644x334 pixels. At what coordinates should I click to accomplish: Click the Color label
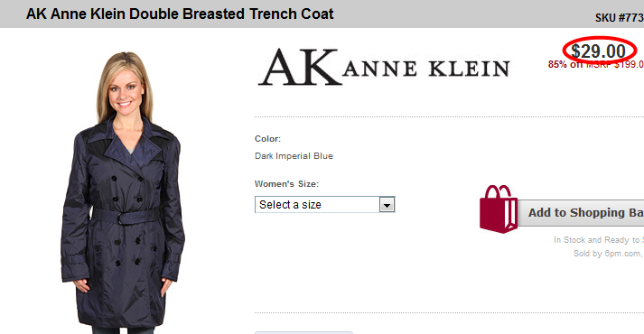pos(267,139)
